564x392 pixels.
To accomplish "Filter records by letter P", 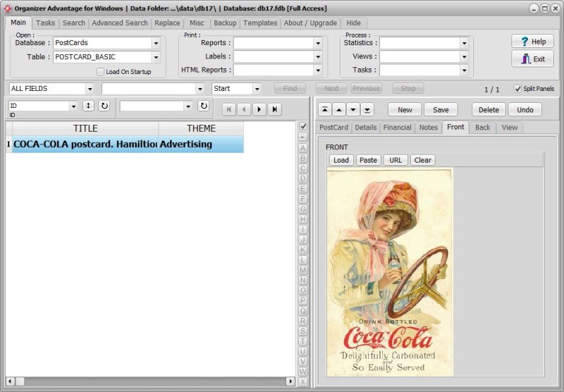I will [x=303, y=300].
